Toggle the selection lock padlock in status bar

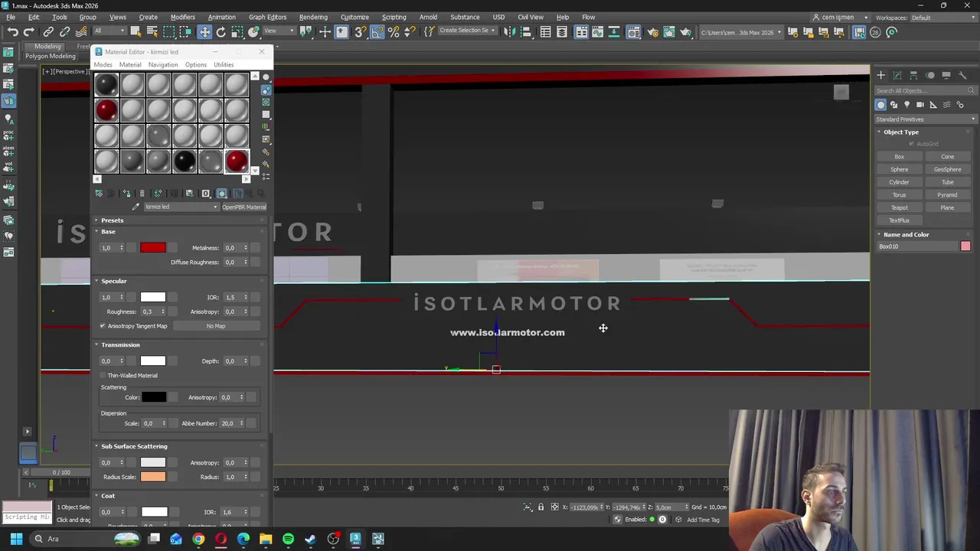click(541, 507)
